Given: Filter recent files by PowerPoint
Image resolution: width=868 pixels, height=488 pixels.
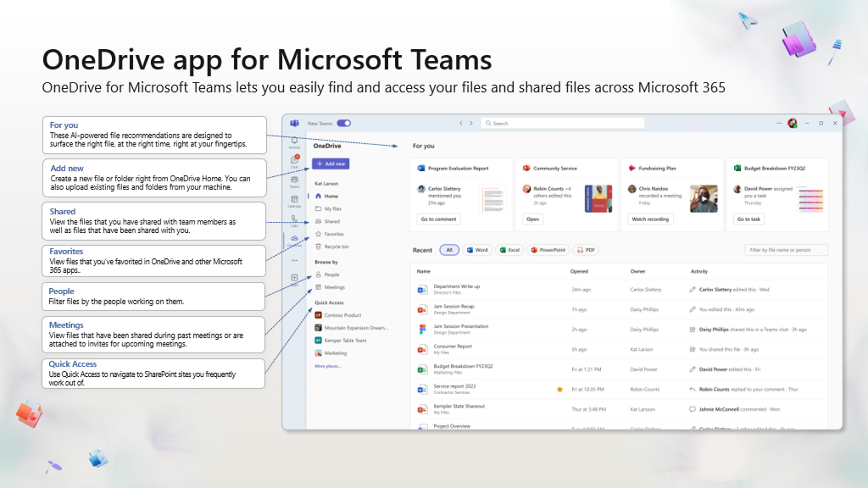Looking at the screenshot, I should [547, 250].
